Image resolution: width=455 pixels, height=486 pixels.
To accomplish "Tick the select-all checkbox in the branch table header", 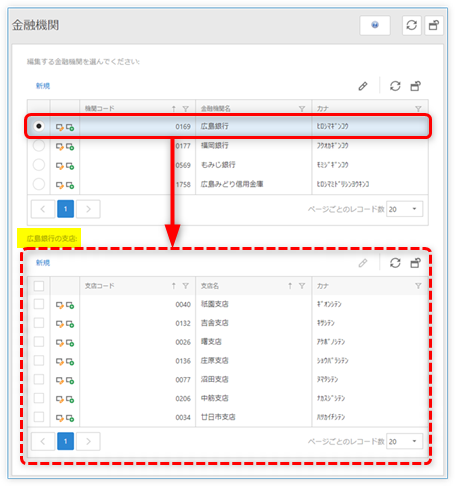I will pyautogui.click(x=39, y=286).
